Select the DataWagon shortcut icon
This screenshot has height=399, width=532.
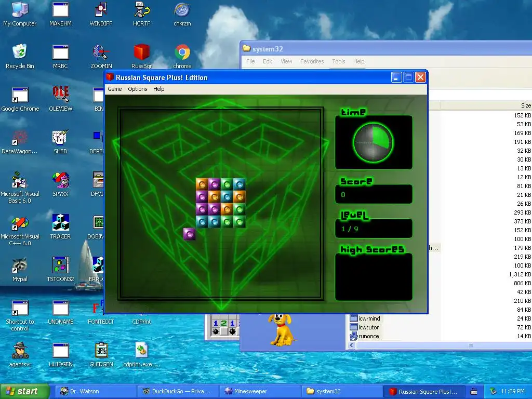click(x=20, y=142)
